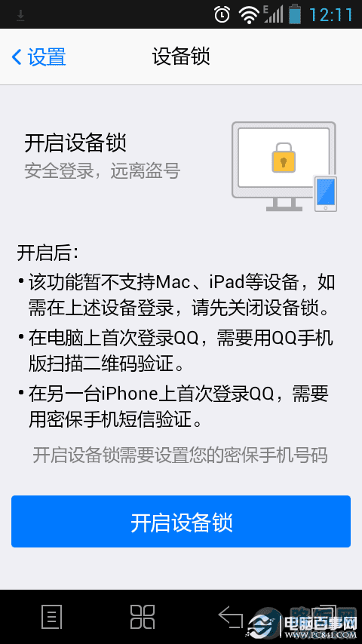362x644 pixels.
Task: Tap the four-squares home navigation button
Action: point(143,617)
